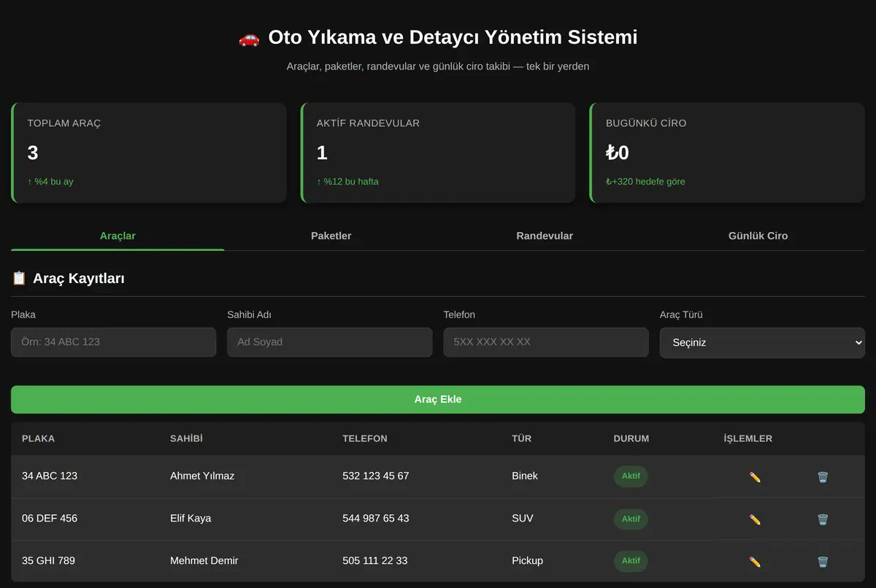Click owner name Mehmet Demir
876x588 pixels.
(x=204, y=560)
